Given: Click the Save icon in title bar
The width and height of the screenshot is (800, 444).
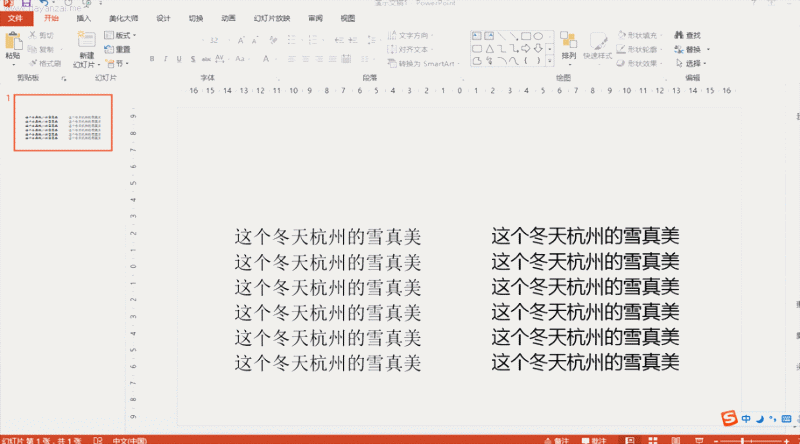Looking at the screenshot, I should click(x=26, y=4).
